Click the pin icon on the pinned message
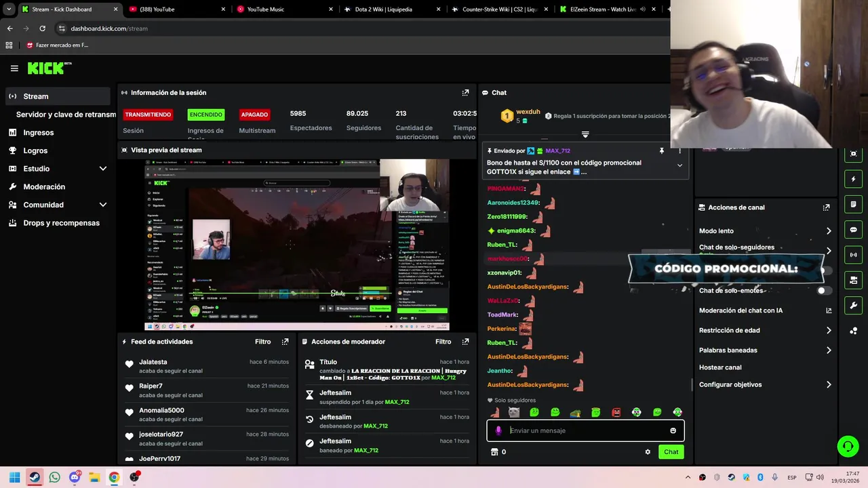This screenshot has width=868, height=488. 662,151
